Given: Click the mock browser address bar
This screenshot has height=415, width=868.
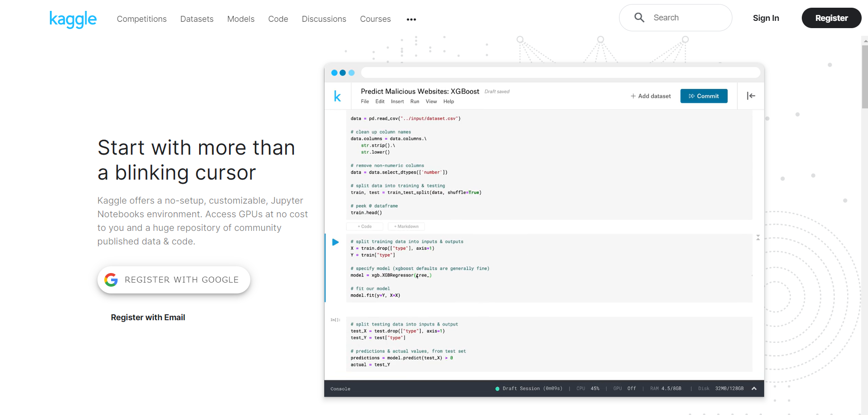Looking at the screenshot, I should tap(561, 73).
